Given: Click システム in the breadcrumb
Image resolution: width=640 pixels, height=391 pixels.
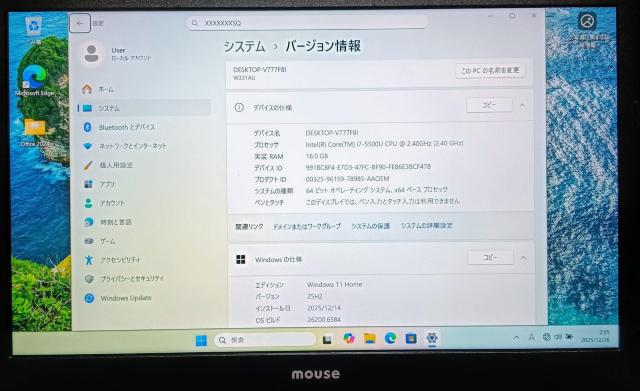Looking at the screenshot, I should tap(244, 47).
